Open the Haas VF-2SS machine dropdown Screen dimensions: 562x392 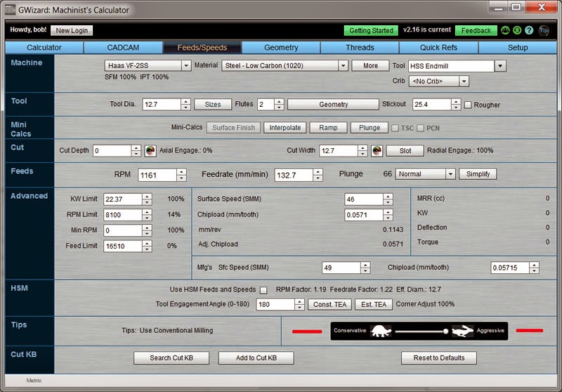click(x=186, y=65)
